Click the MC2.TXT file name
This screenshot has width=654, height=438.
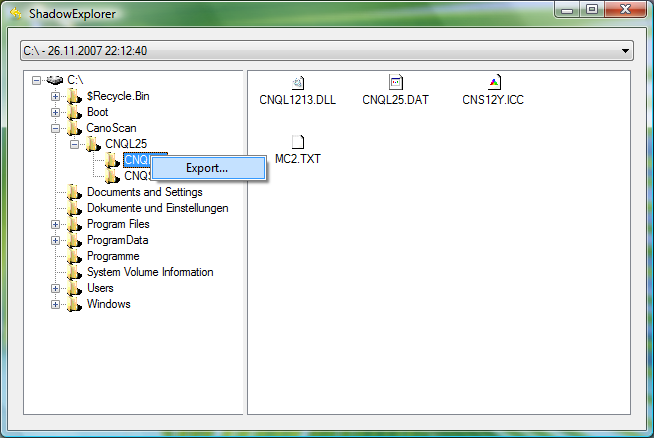[298, 159]
